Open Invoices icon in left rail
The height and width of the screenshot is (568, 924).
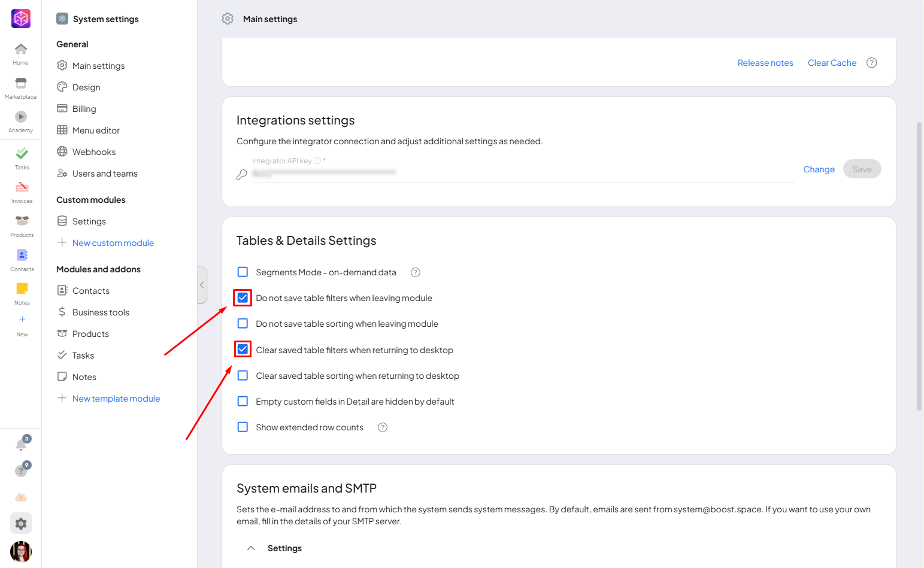pyautogui.click(x=22, y=187)
